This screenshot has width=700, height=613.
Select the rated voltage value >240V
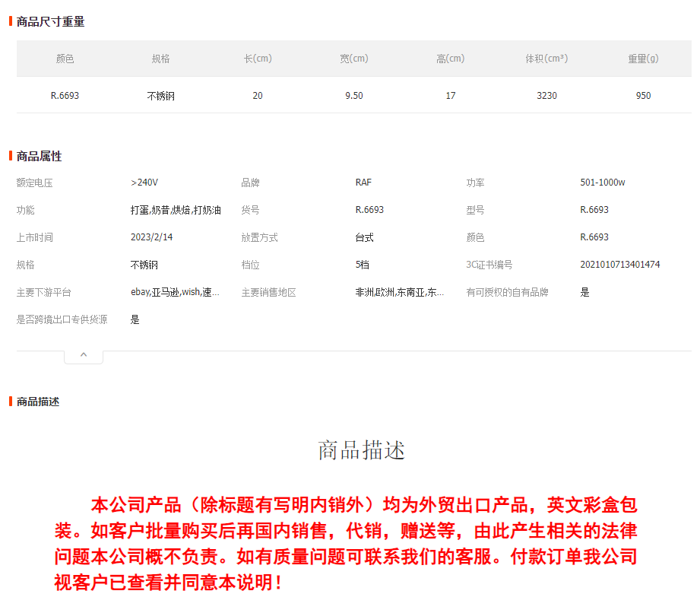point(144,183)
